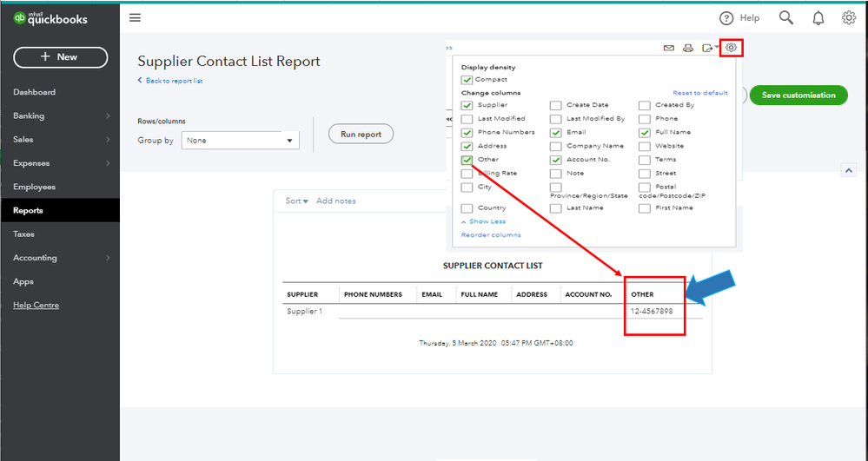Open Taxes in sidebar
868x461 pixels.
tap(23, 234)
